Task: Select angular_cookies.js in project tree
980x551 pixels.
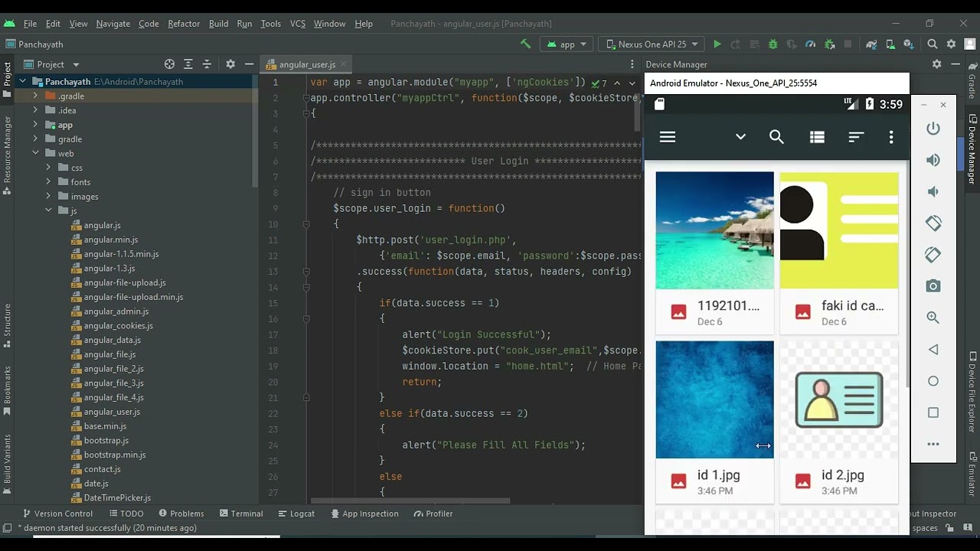Action: click(x=118, y=326)
